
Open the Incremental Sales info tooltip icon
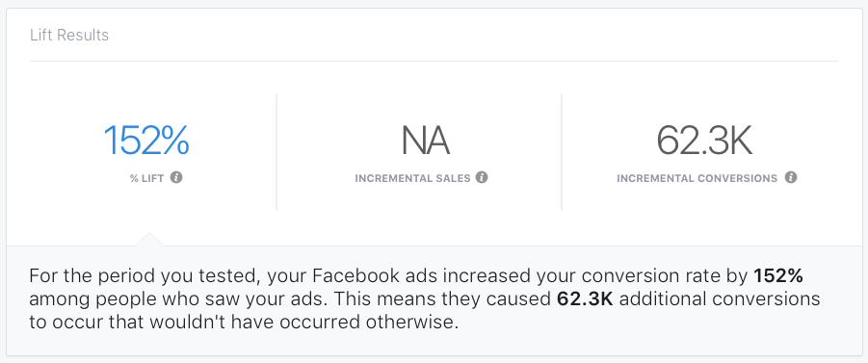(x=482, y=177)
